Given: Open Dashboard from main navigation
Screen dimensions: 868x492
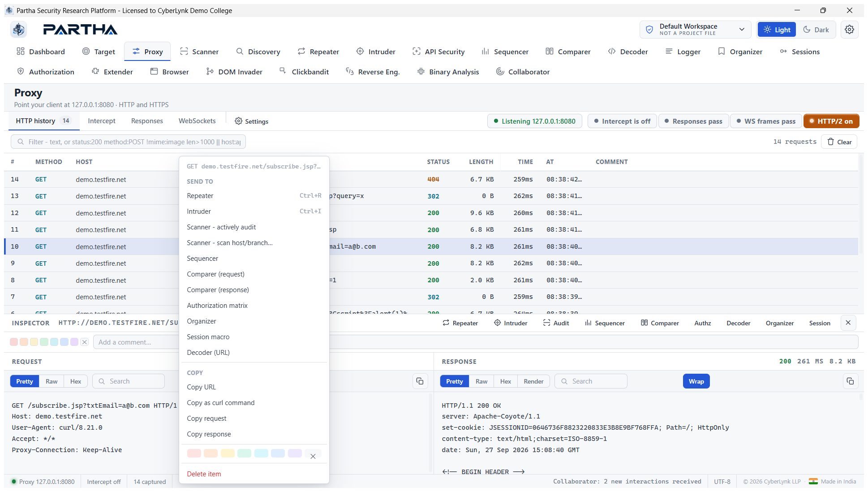Looking at the screenshot, I should [x=41, y=52].
